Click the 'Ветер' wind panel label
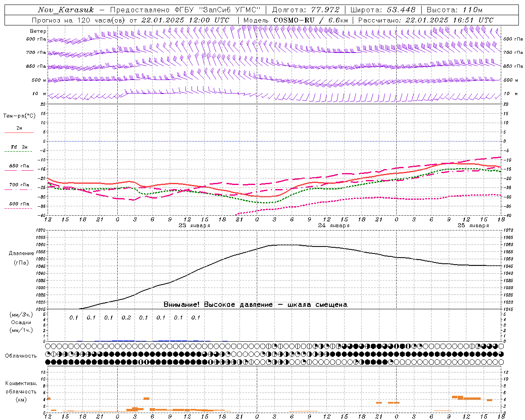 (x=38, y=31)
